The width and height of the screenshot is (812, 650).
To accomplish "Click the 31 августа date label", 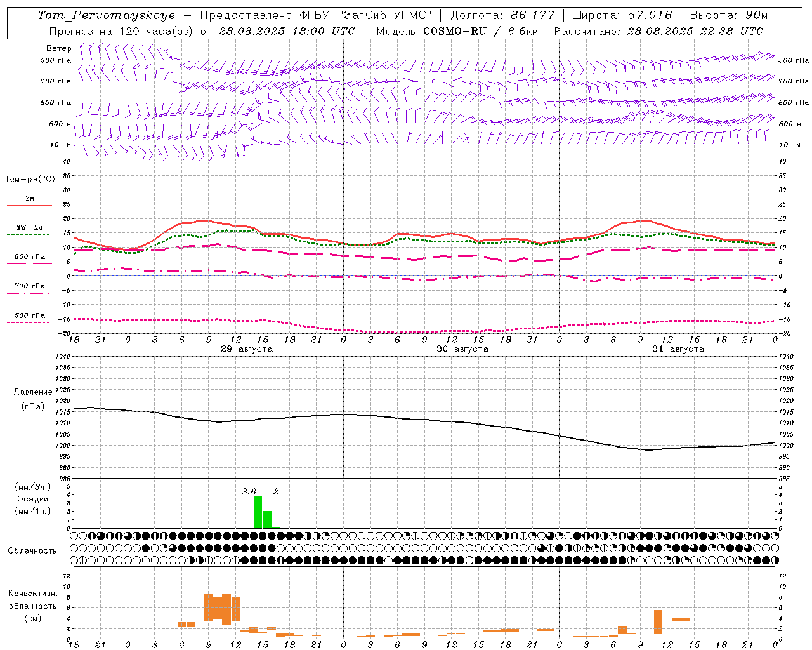I will pyautogui.click(x=678, y=349).
